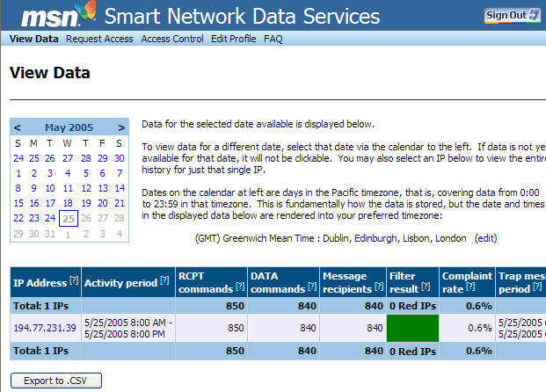This screenshot has height=392, width=546.
Task: Click the green filter result cell
Action: pyautogui.click(x=412, y=328)
